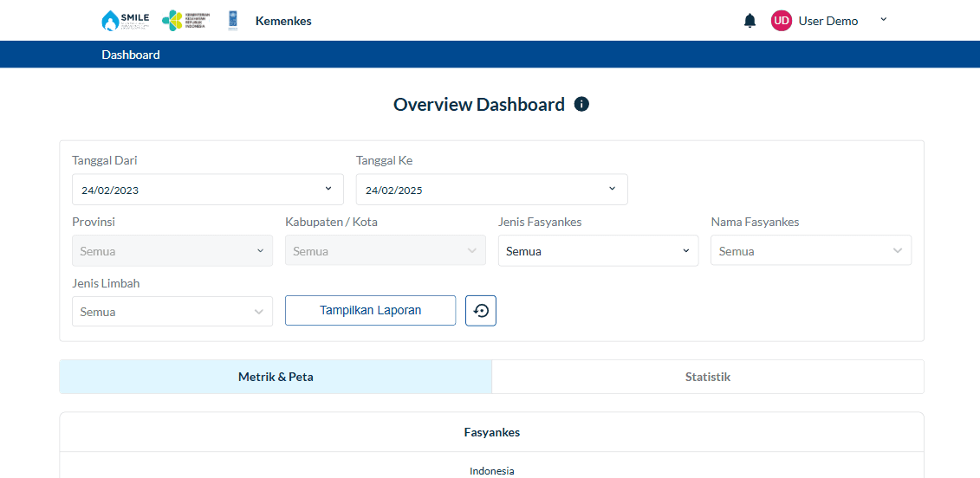Open the notifications bell

coord(750,21)
